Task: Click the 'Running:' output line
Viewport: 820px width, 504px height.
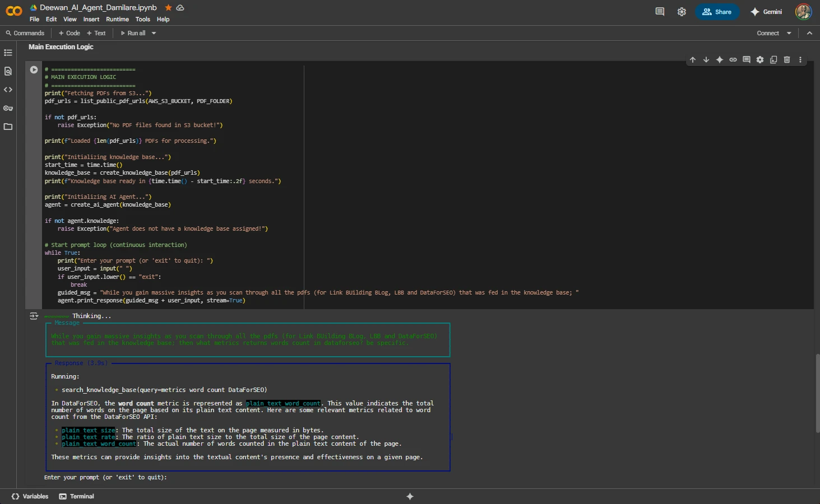Action: click(65, 377)
